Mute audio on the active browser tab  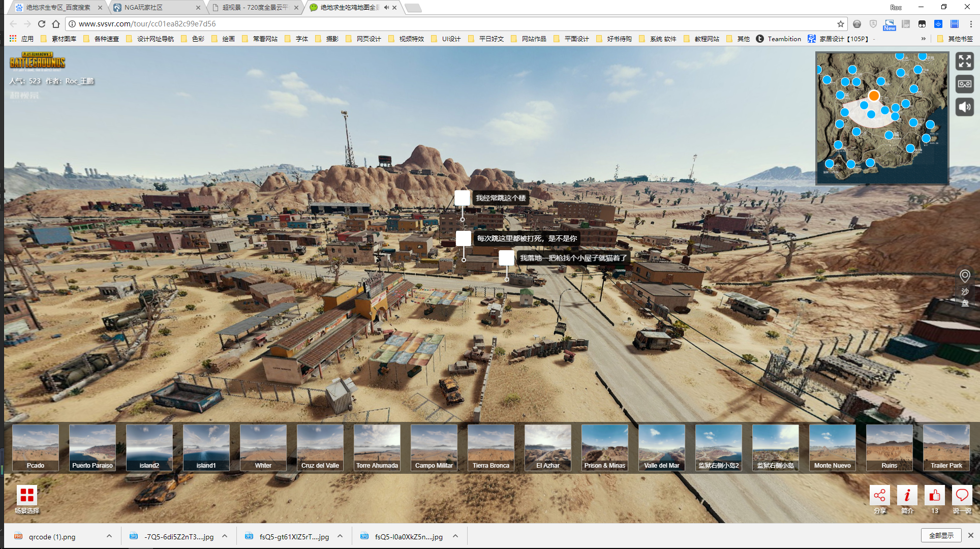tap(386, 8)
